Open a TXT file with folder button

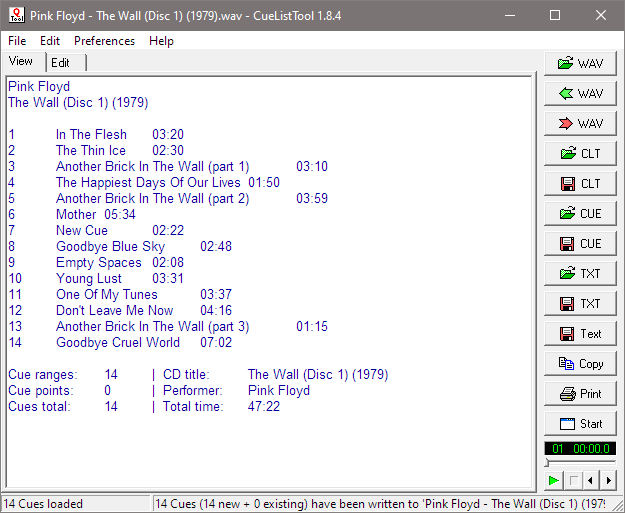580,274
